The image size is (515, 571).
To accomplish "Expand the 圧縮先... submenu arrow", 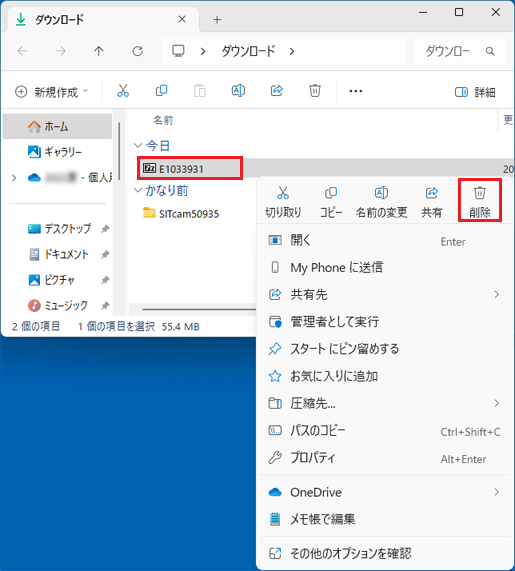I will 496,403.
